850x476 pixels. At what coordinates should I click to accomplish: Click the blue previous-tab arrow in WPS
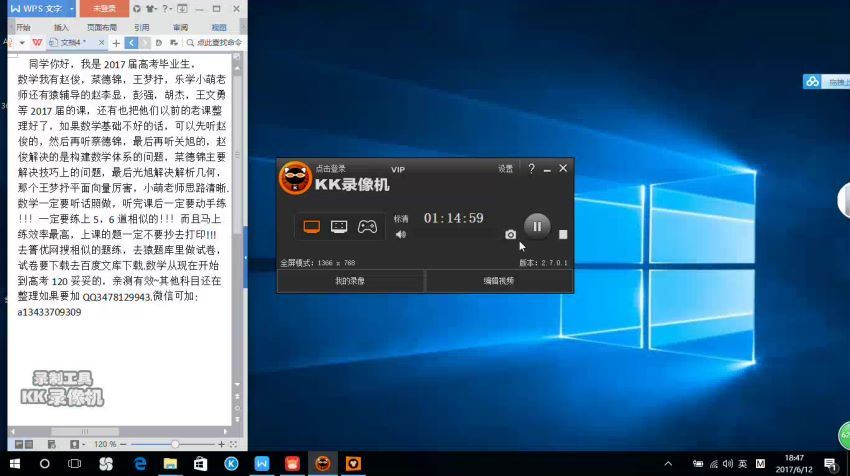[x=131, y=43]
